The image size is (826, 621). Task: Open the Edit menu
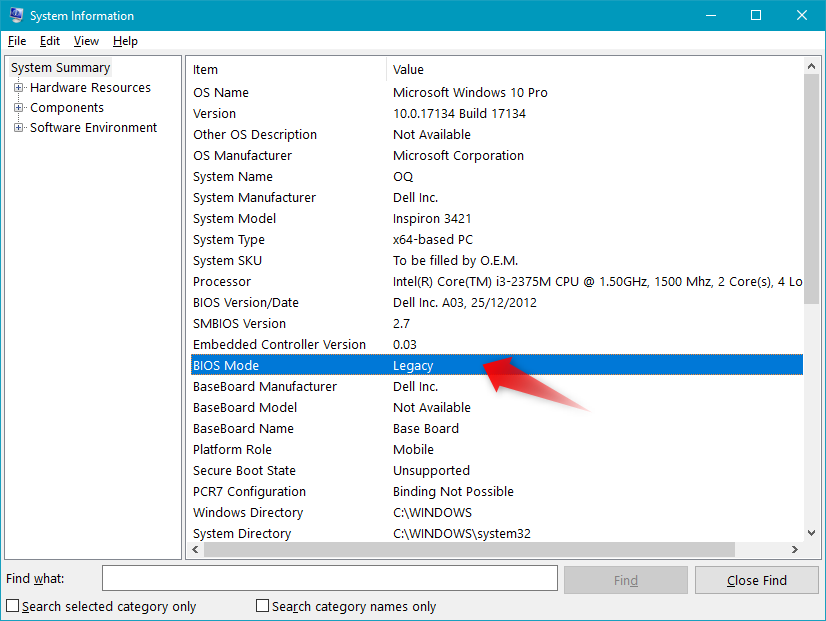[50, 41]
